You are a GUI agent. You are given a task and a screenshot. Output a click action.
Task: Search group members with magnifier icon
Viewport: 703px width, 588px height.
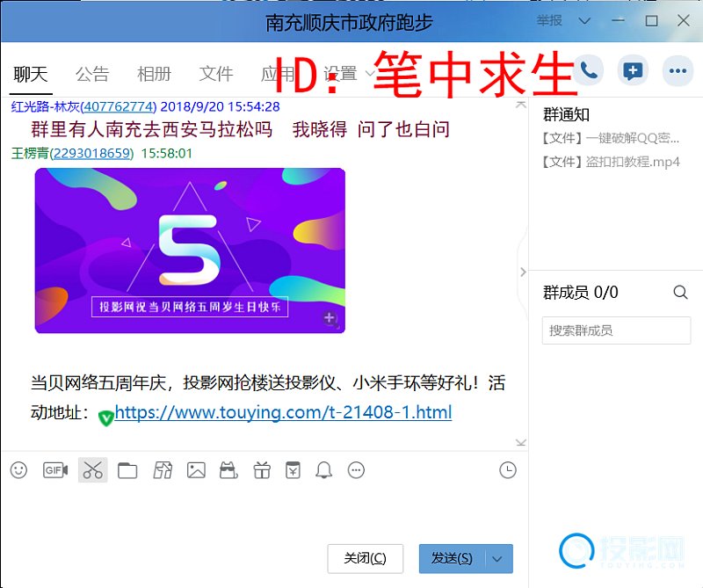tap(680, 293)
